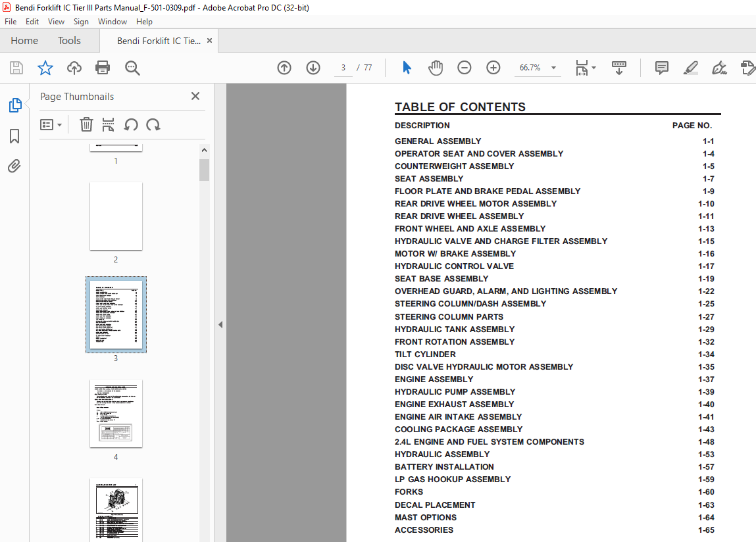Screen dimensions: 756x542
Task: Click 'COOLING PACKAGE ASSEMBLY' entry
Action: [459, 429]
